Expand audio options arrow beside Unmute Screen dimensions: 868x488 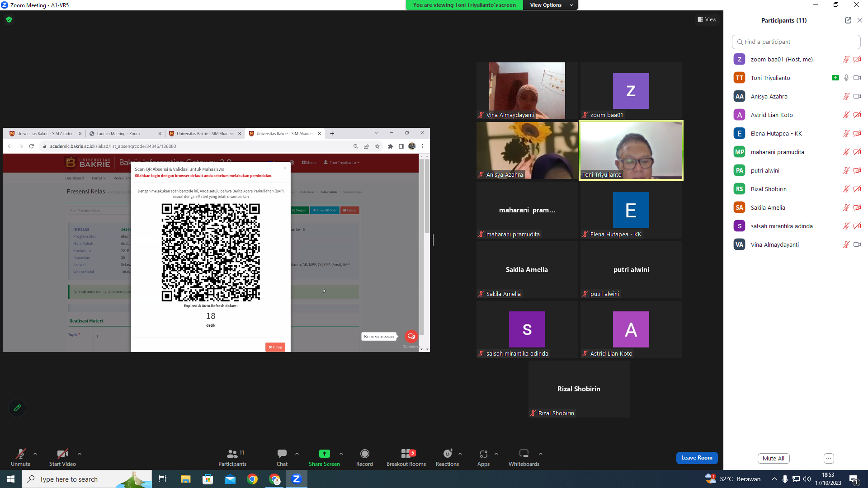pyautogui.click(x=35, y=454)
